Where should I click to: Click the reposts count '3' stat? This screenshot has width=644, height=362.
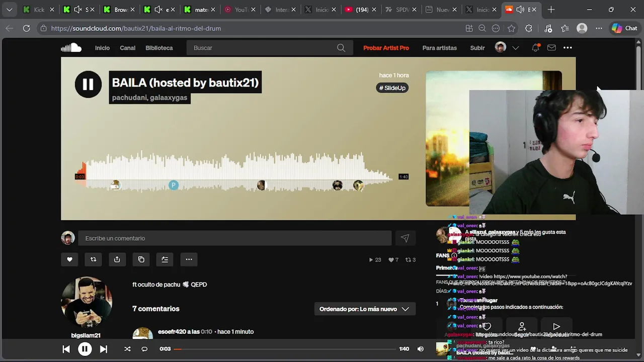click(411, 260)
